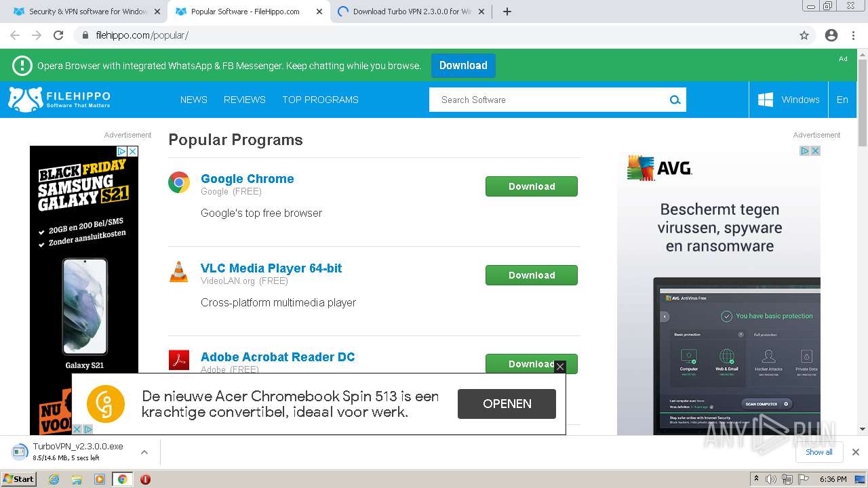Open the Chrome three-dot menu
This screenshot has width=868, height=488.
point(853,35)
